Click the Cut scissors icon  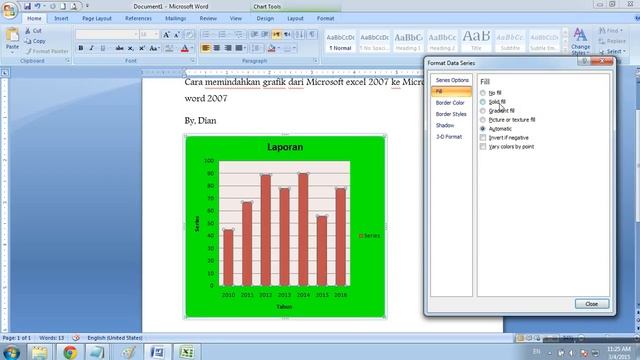click(x=27, y=31)
